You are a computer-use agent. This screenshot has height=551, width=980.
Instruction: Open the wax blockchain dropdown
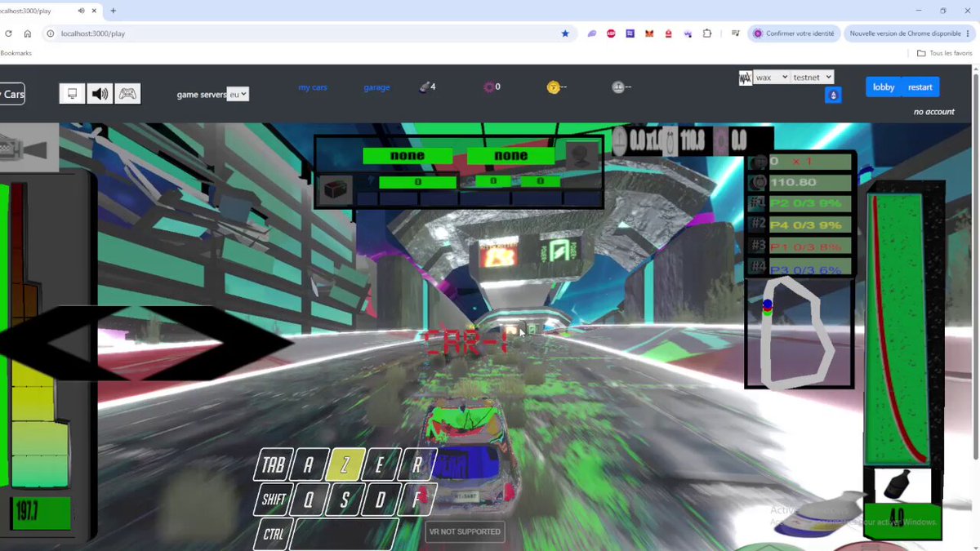pyautogui.click(x=771, y=77)
